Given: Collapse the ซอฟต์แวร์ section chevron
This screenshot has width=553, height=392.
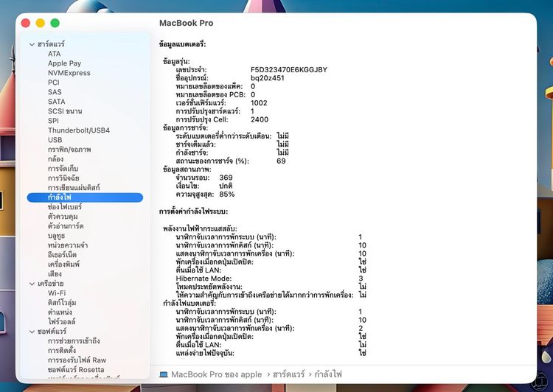Looking at the screenshot, I should click(x=32, y=332).
